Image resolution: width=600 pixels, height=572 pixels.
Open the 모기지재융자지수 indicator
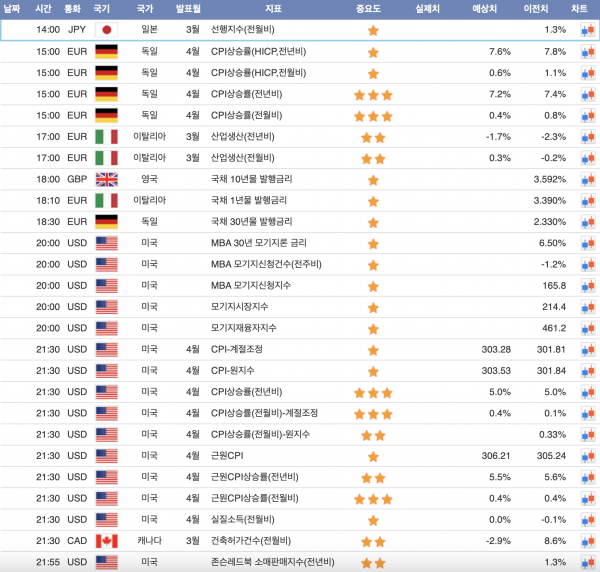click(240, 328)
